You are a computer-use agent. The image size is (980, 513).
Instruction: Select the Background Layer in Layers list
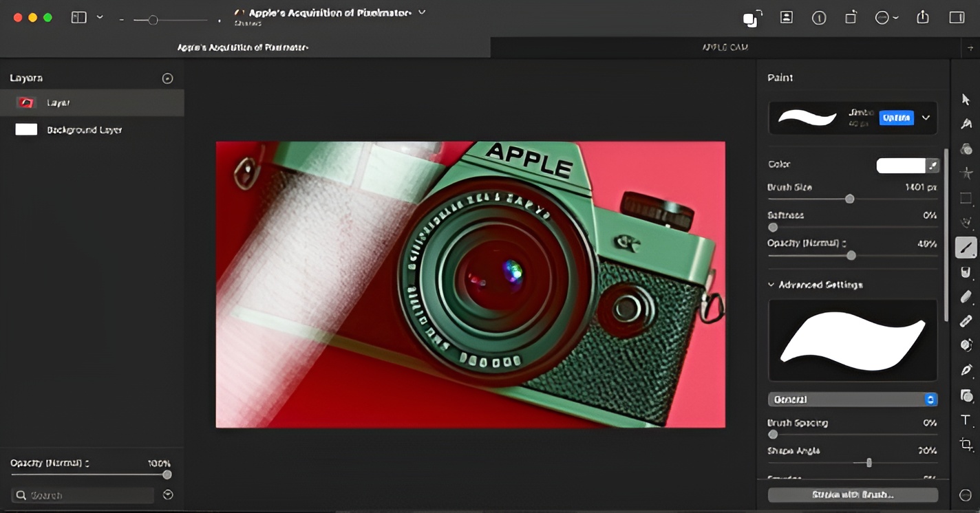84,130
